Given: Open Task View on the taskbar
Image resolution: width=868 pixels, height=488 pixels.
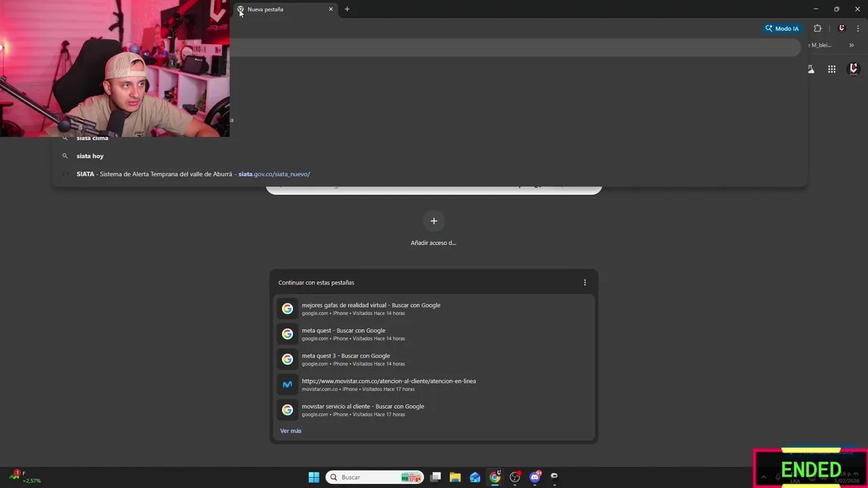Looking at the screenshot, I should 435,477.
